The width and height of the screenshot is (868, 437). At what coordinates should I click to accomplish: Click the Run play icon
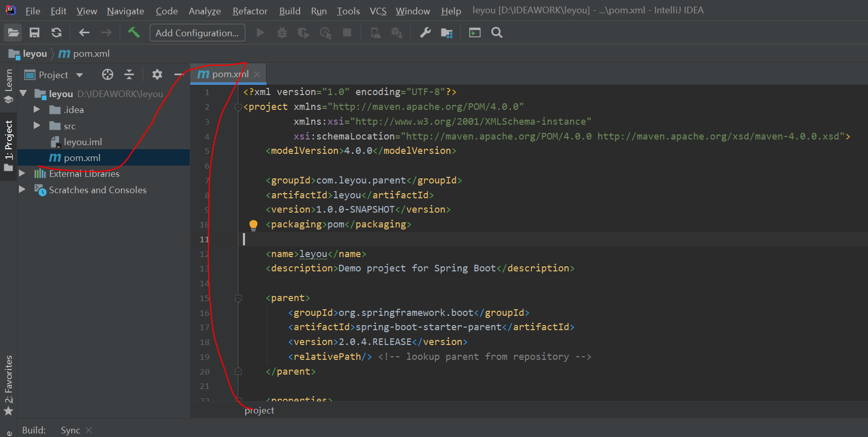[x=260, y=33]
